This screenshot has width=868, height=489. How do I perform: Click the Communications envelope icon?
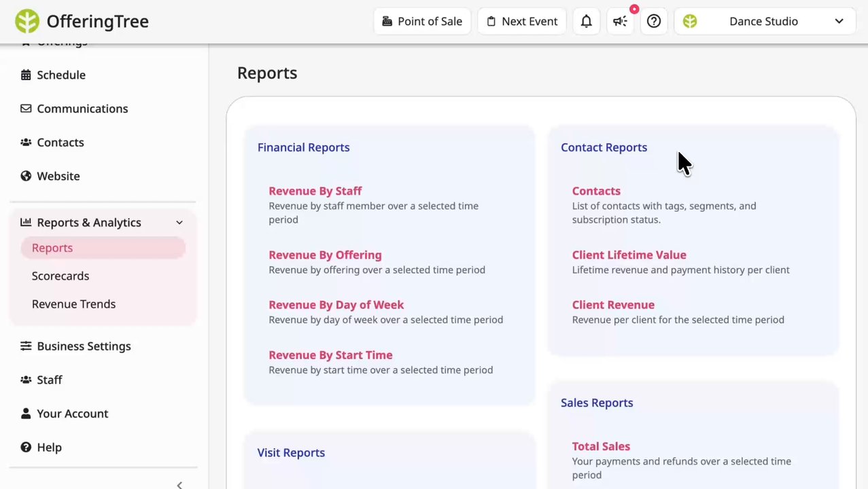point(26,109)
